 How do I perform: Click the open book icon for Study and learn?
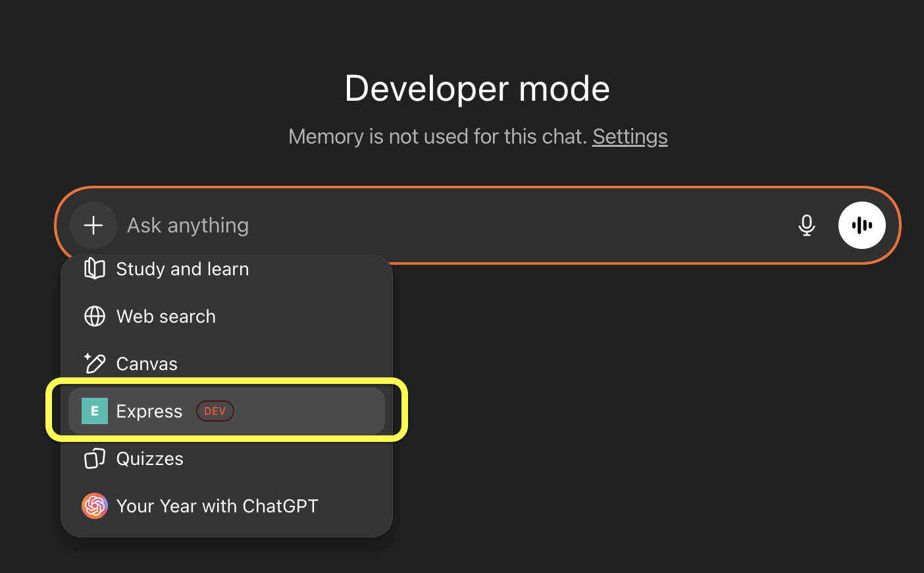click(x=95, y=269)
